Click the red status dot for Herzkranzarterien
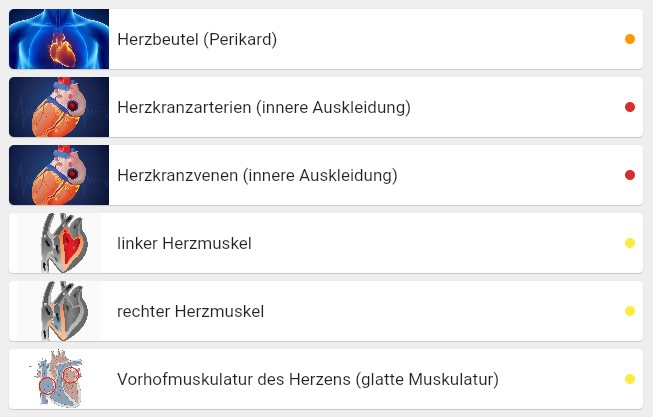The image size is (653, 417). click(630, 107)
